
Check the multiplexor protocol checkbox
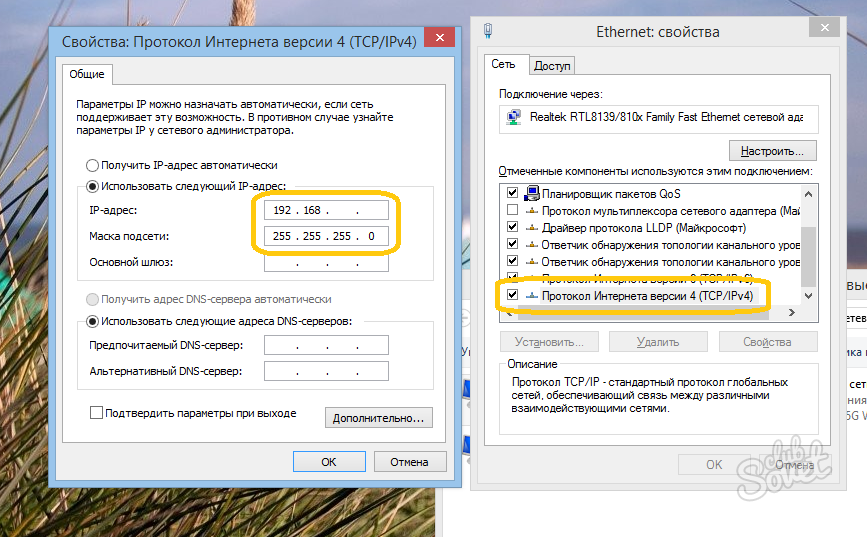tap(513, 210)
